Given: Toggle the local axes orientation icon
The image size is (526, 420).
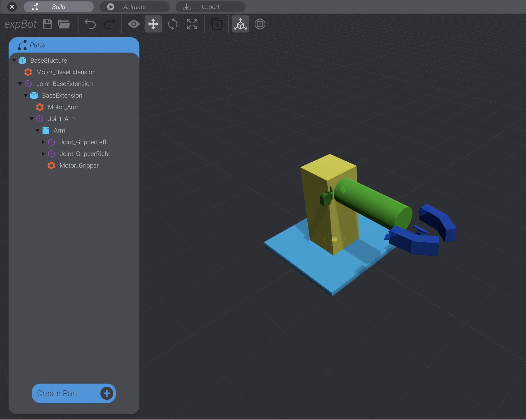Looking at the screenshot, I should [240, 24].
